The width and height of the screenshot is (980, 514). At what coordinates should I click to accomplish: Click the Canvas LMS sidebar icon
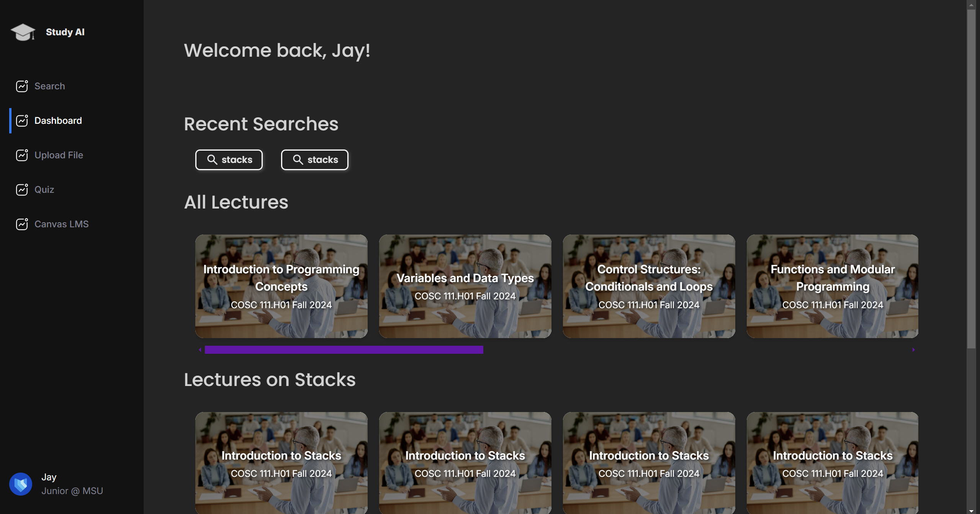(22, 224)
